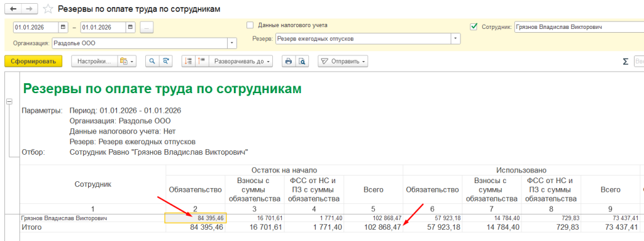Print the report with printer icon

tap(288, 61)
